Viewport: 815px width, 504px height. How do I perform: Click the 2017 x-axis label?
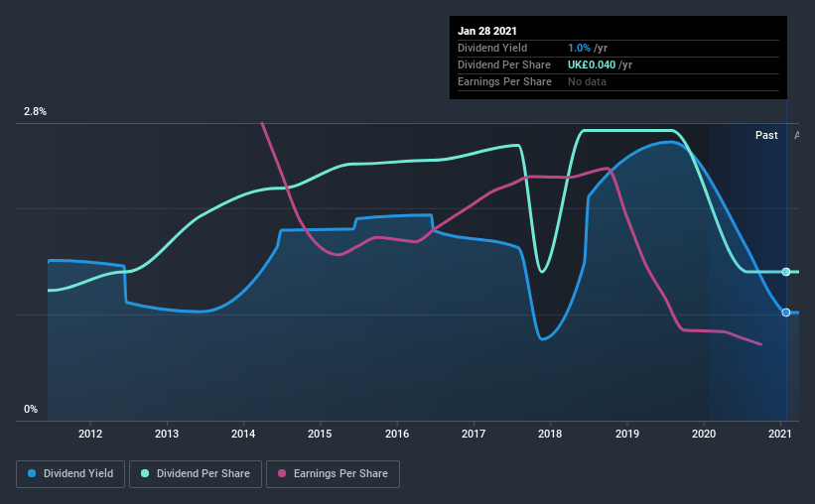(x=474, y=434)
